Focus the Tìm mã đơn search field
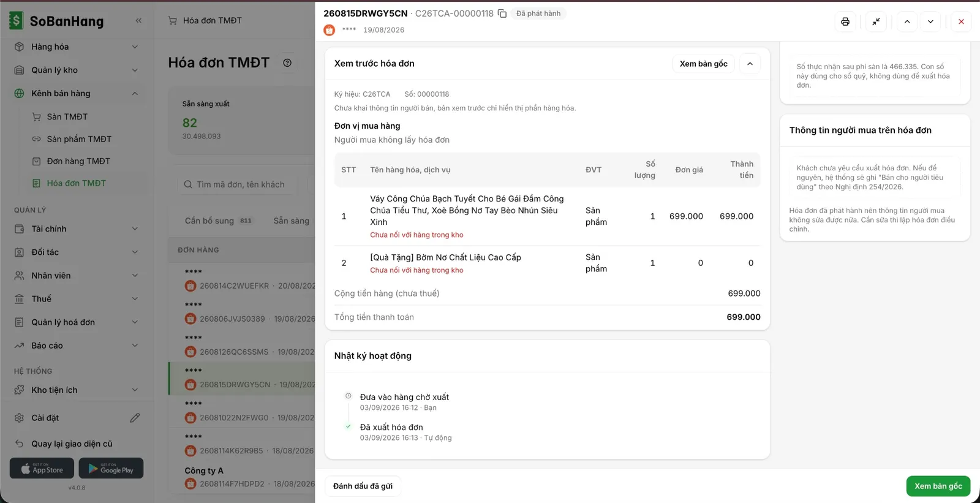This screenshot has width=980, height=503. tap(239, 184)
